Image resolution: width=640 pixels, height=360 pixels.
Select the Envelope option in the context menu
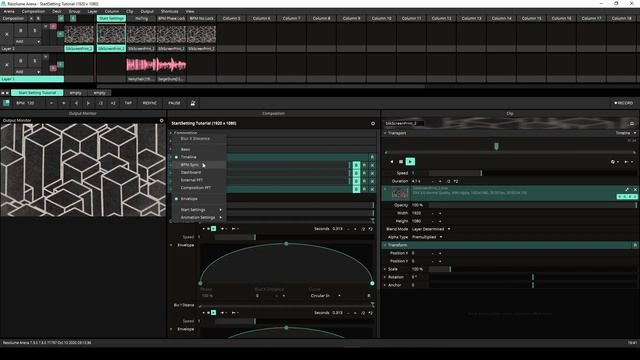click(x=189, y=199)
